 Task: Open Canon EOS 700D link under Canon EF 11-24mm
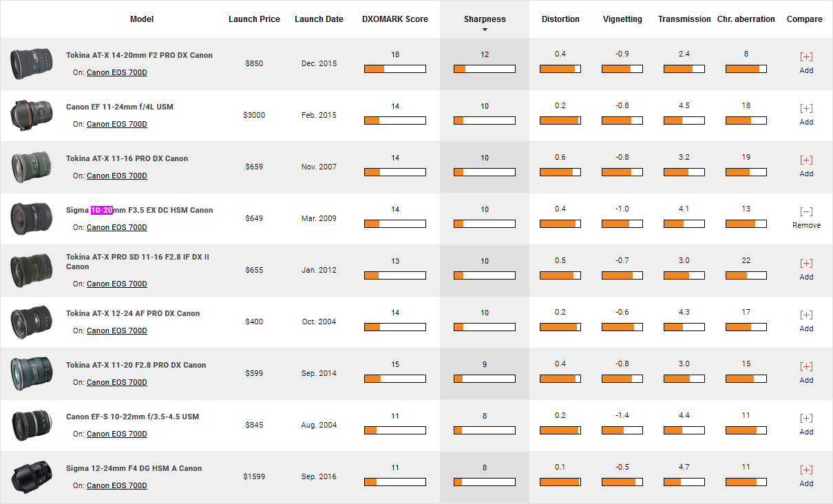[116, 124]
